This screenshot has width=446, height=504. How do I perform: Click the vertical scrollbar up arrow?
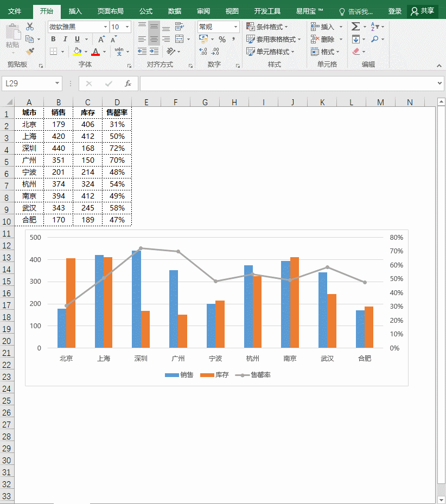[x=441, y=102]
